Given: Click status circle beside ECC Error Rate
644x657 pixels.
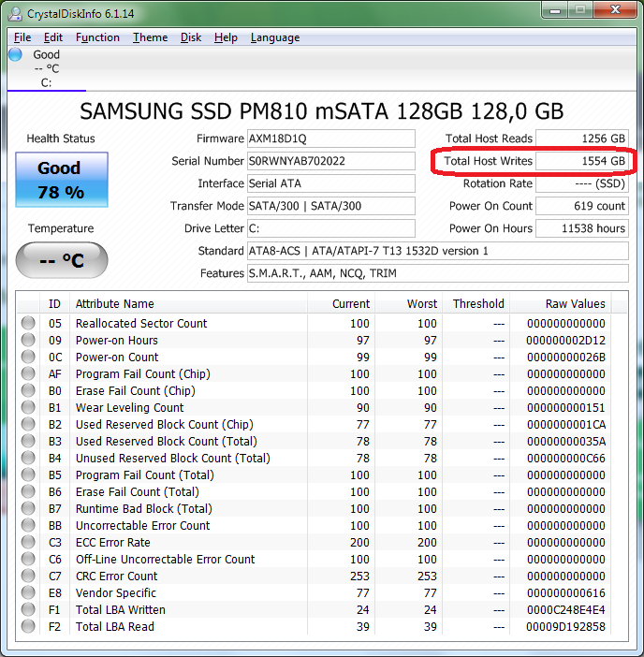Looking at the screenshot, I should point(29,543).
